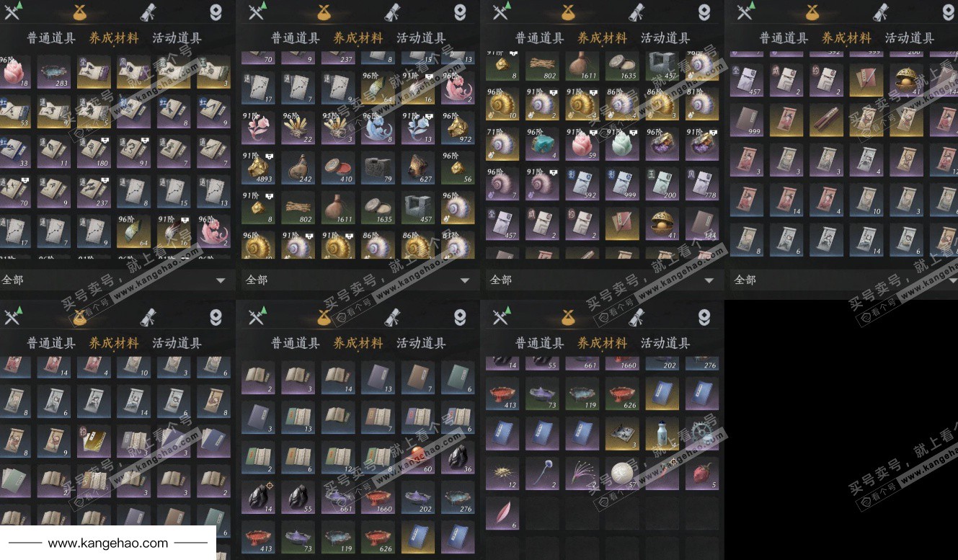Select the black rock stack of 36

(x=458, y=458)
